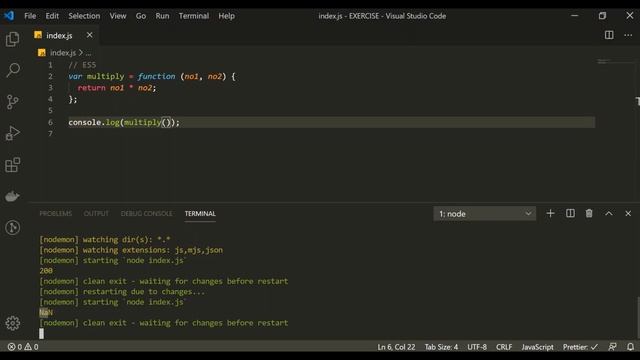Maximize the panel with up chevron
Screen dimensions: 640x360
tap(609, 213)
